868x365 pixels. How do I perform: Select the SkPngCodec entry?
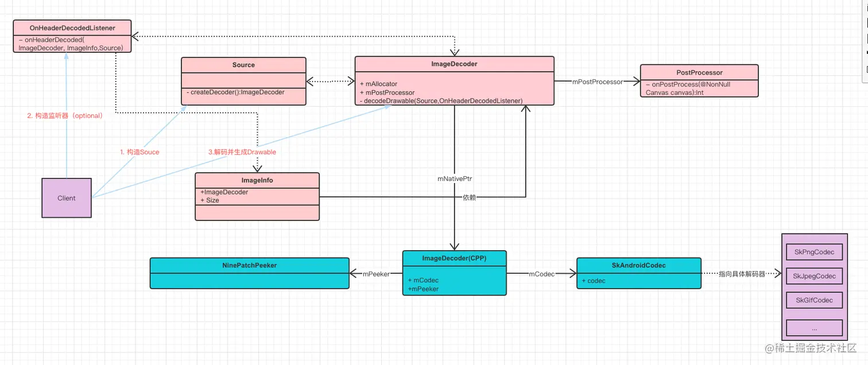pos(814,252)
